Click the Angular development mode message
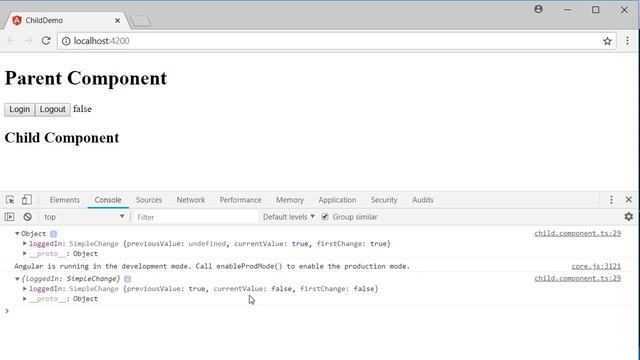Image resolution: width=640 pixels, height=360 pixels. tap(212, 266)
